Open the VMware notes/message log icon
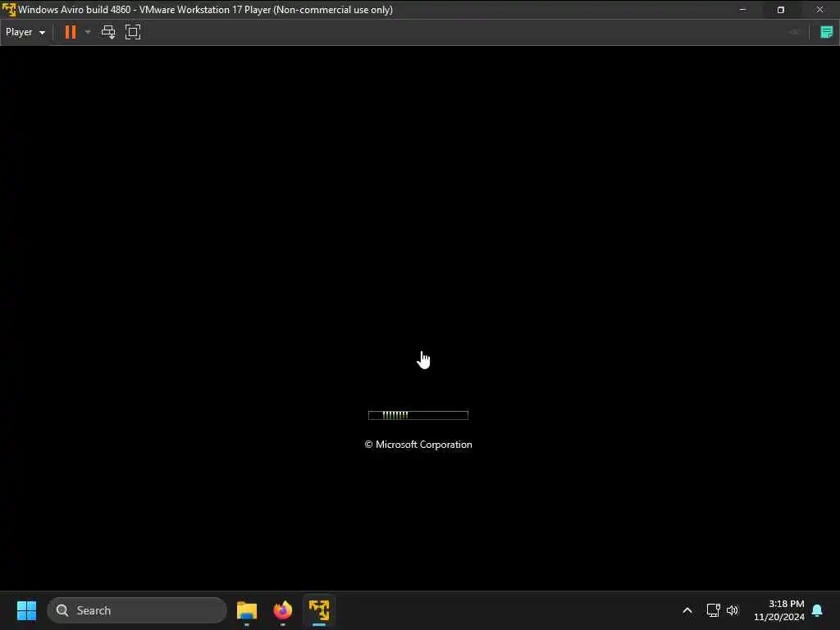Image resolution: width=840 pixels, height=630 pixels. (x=827, y=32)
